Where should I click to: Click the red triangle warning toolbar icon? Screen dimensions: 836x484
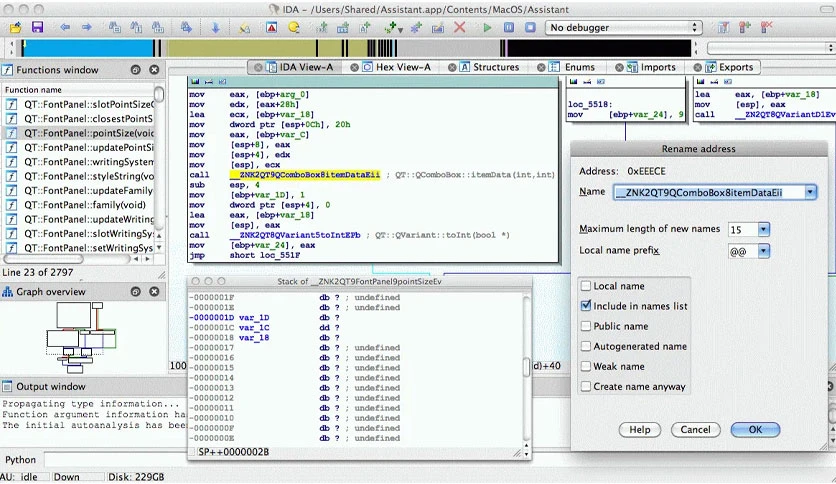click(272, 27)
